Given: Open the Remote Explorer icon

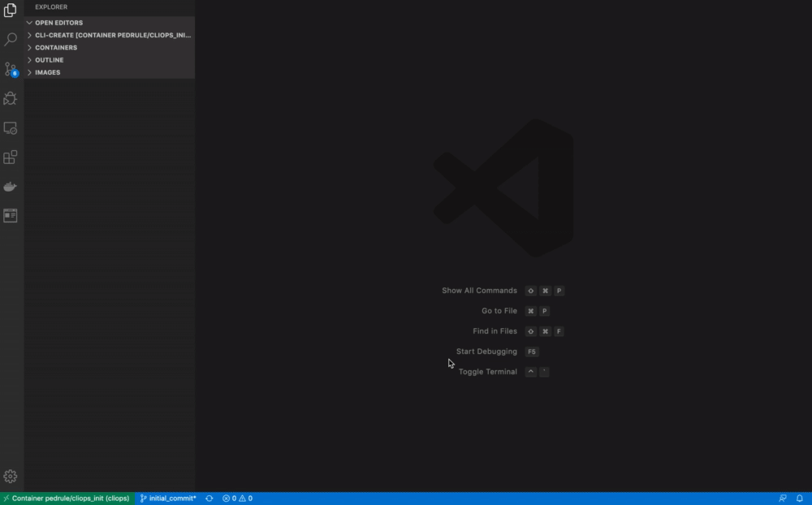Looking at the screenshot, I should pyautogui.click(x=11, y=128).
